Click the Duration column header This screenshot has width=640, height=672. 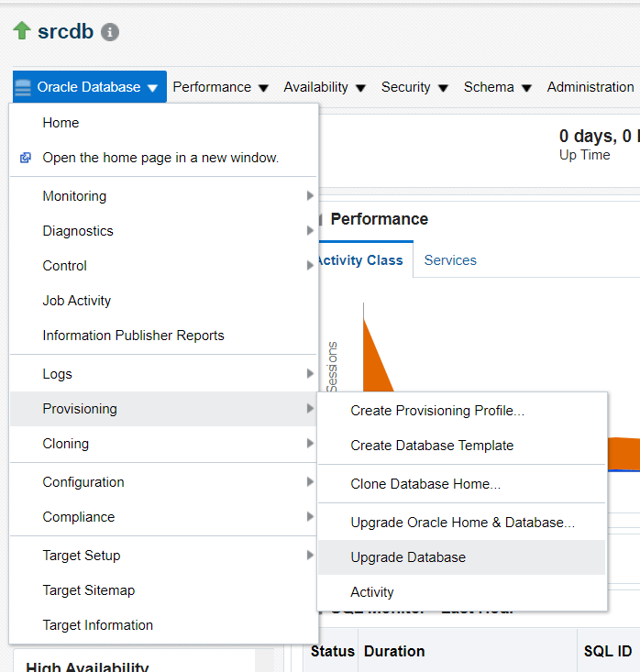(394, 652)
